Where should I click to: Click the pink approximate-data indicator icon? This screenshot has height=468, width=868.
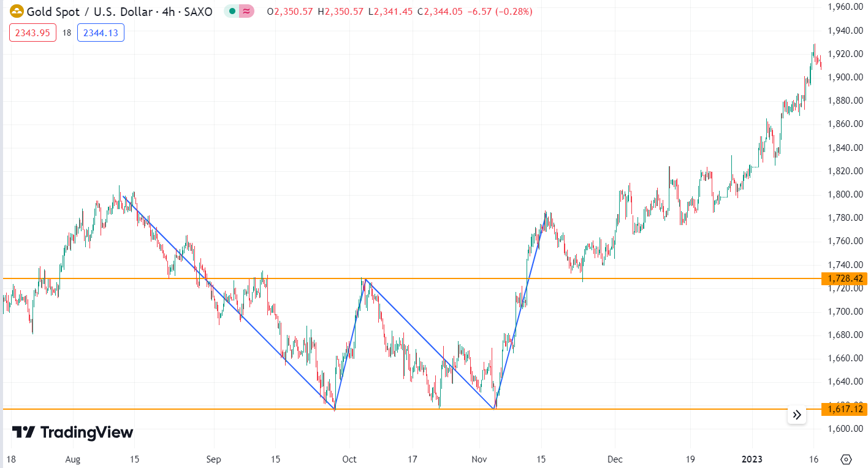246,11
